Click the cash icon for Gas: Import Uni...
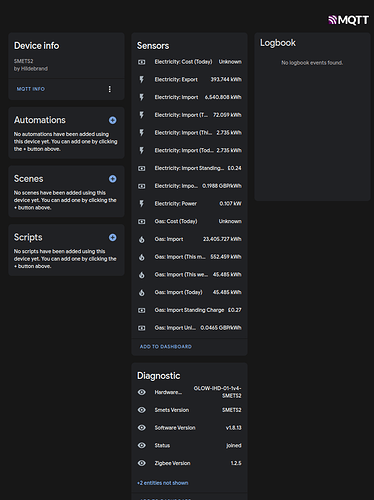 (142, 328)
